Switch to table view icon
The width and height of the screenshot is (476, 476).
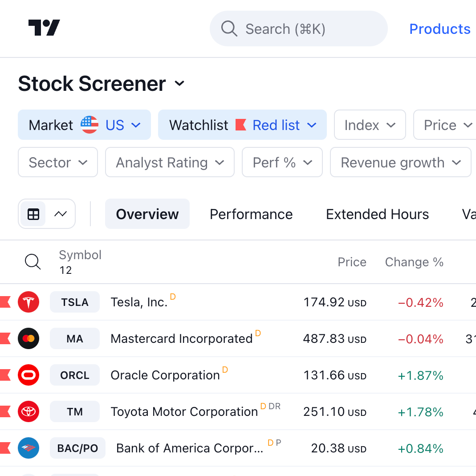click(33, 214)
